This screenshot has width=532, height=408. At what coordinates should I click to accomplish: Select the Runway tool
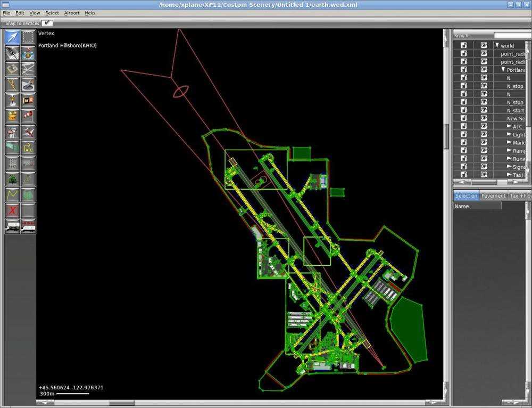point(12,53)
